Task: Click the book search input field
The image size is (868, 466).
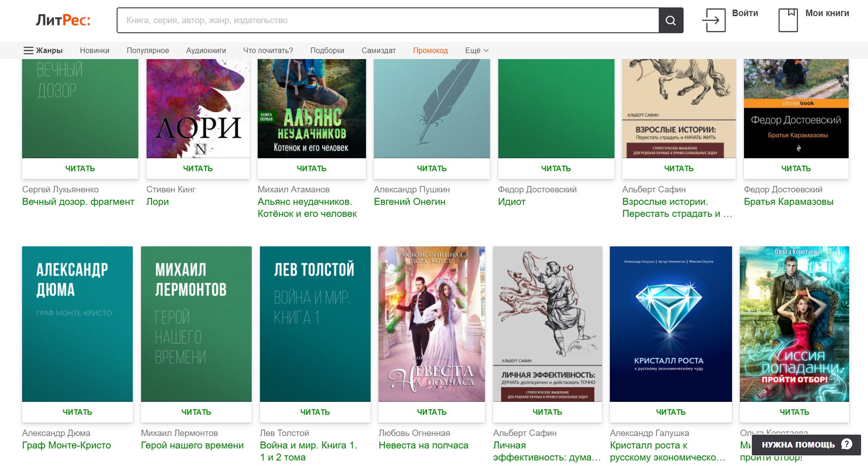Action: (387, 20)
